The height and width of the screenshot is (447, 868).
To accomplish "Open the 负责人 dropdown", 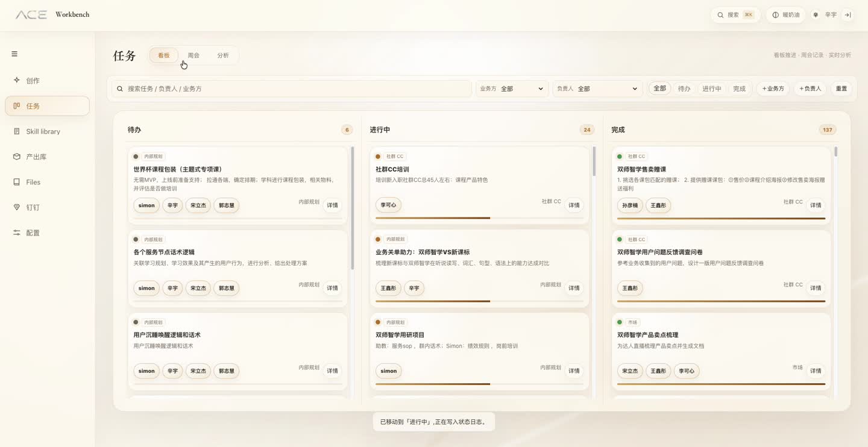I will tap(597, 89).
